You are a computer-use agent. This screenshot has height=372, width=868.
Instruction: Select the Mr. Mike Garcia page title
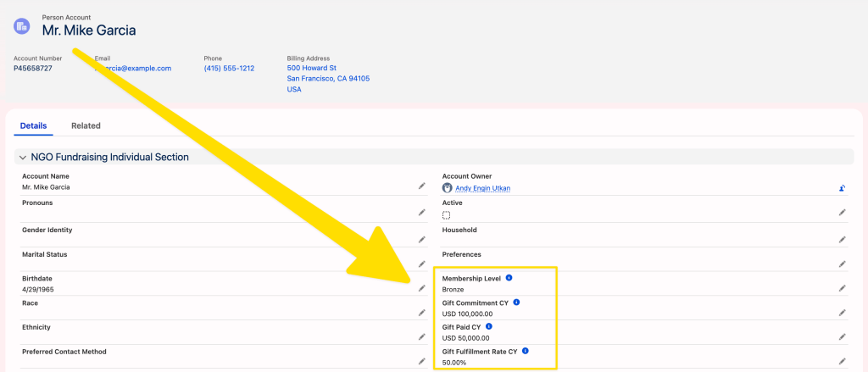click(x=88, y=31)
